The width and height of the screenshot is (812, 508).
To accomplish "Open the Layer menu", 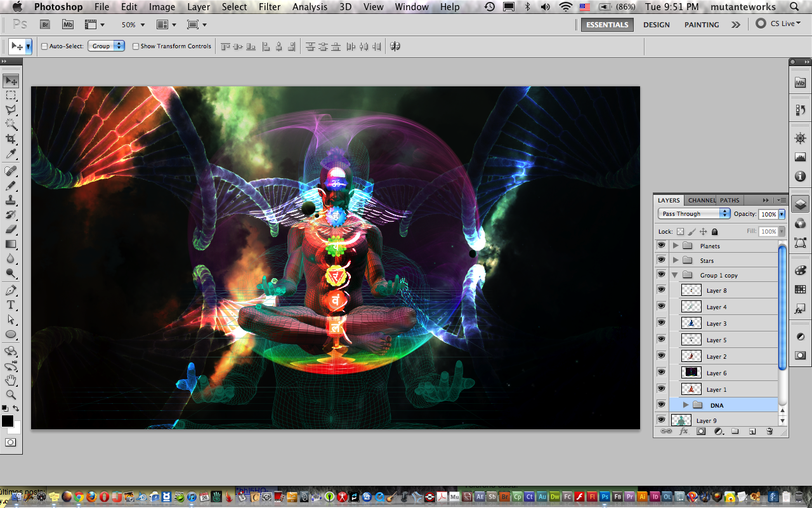I will pyautogui.click(x=199, y=7).
